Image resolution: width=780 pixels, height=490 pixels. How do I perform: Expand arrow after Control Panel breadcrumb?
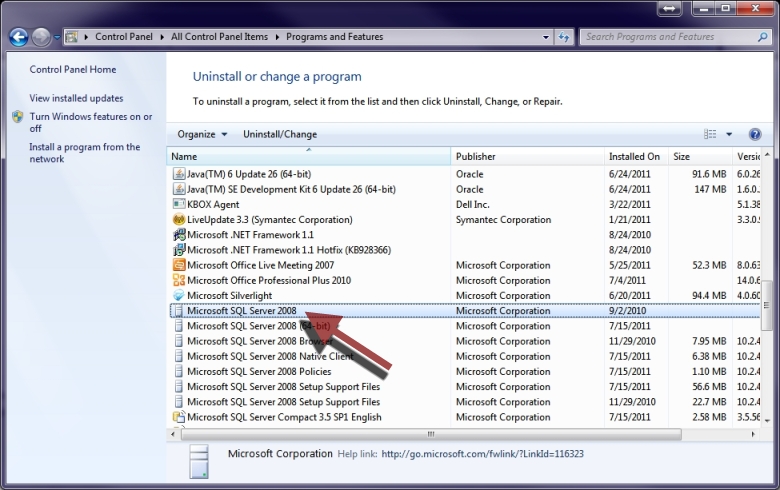162,37
